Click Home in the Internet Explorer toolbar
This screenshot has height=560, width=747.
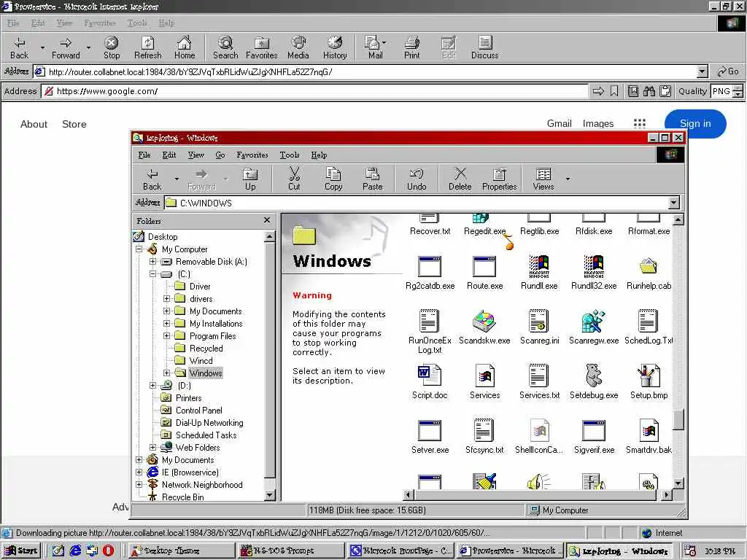[x=185, y=47]
